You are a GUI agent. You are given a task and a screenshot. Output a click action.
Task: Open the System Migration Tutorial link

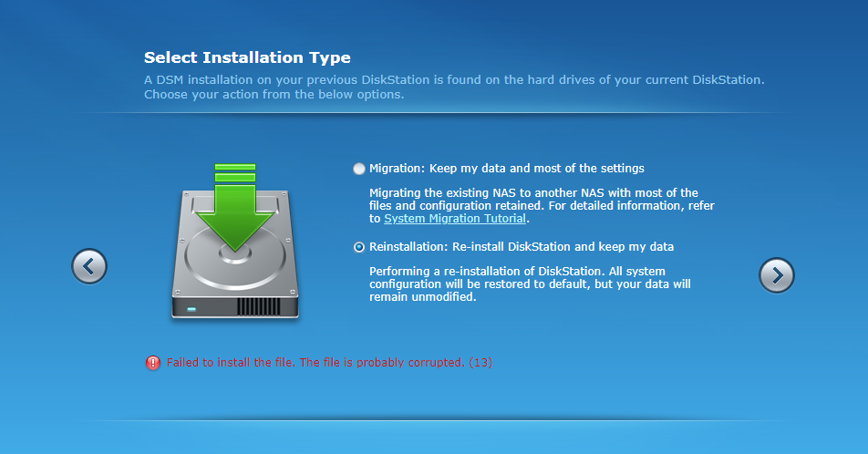455,219
